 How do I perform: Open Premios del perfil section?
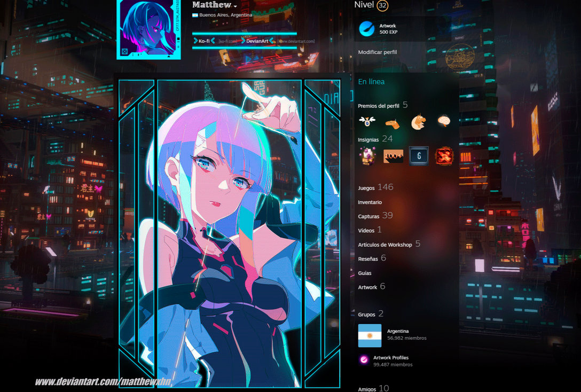coord(383,106)
